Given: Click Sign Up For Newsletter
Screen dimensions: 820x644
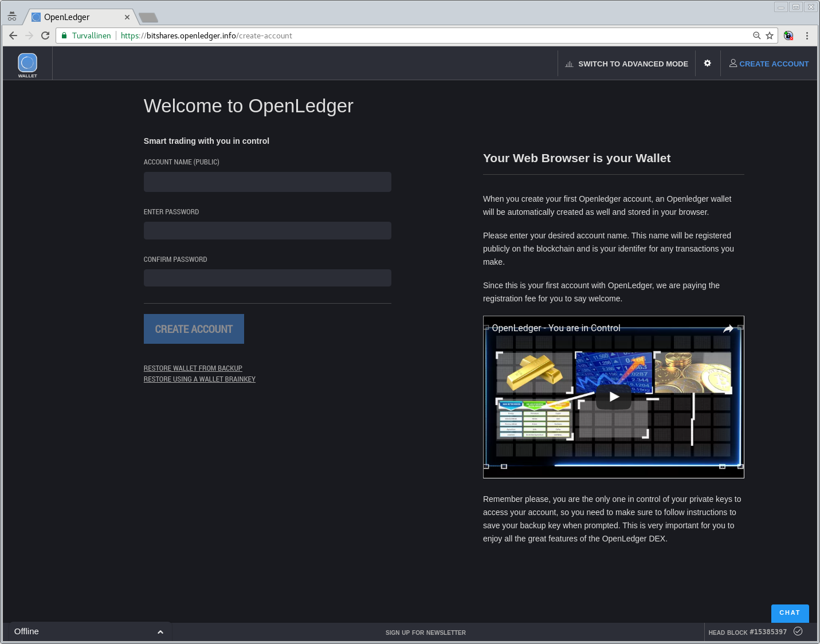Looking at the screenshot, I should click(x=426, y=633).
